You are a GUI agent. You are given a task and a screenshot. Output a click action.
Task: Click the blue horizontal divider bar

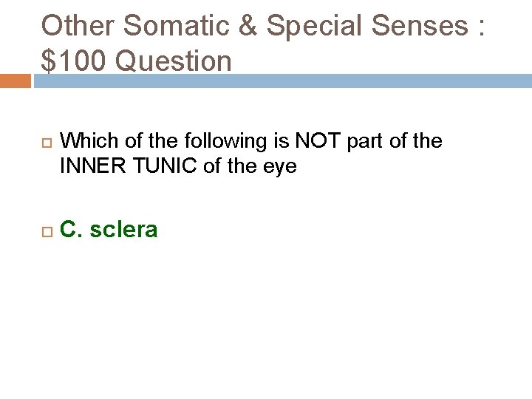[x=281, y=80]
